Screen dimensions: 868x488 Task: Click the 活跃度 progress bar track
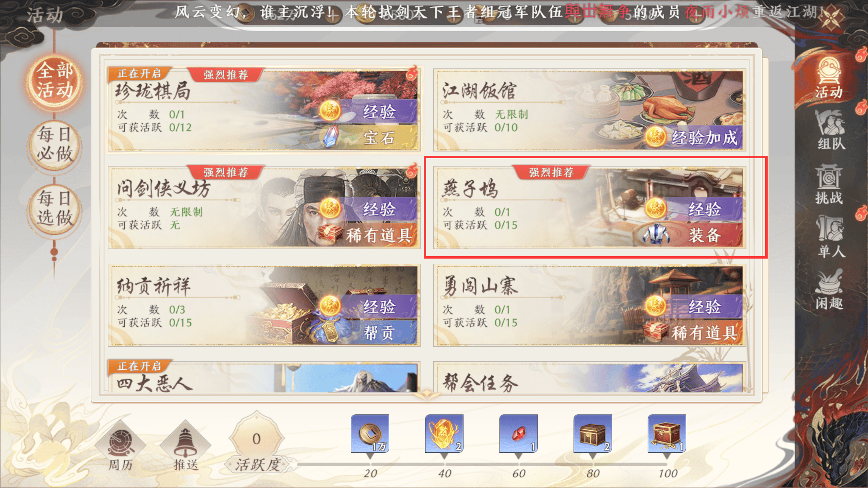(x=481, y=464)
